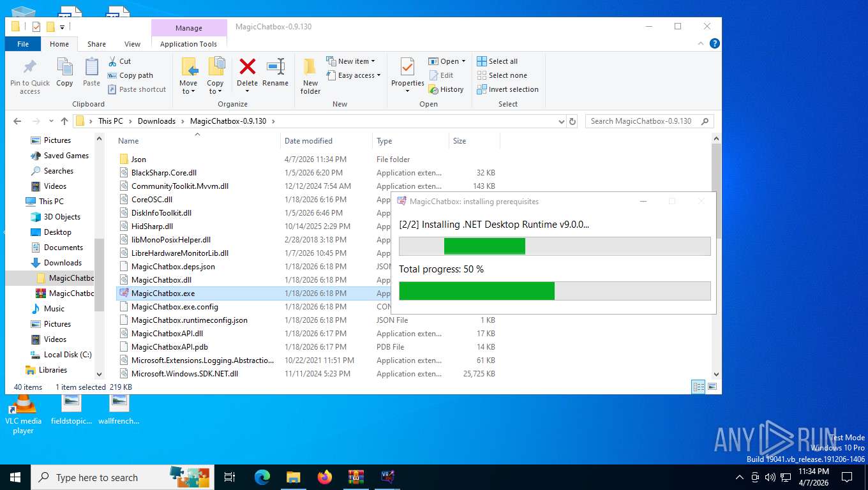Click the Total progress bar
868x490 pixels.
[x=555, y=291]
